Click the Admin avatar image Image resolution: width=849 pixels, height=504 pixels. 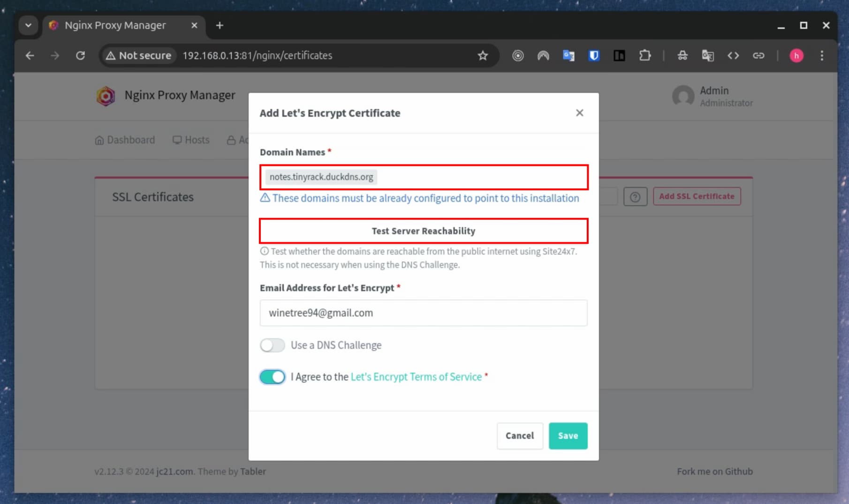[683, 96]
